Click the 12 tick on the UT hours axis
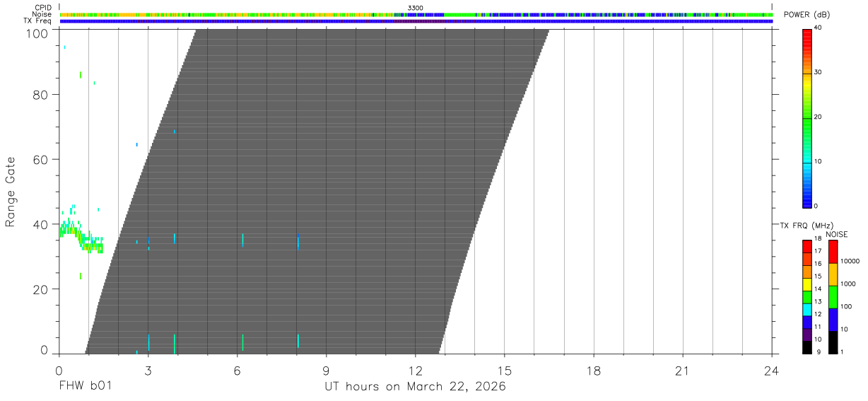Image resolution: width=868 pixels, height=401 pixels. 416,370
